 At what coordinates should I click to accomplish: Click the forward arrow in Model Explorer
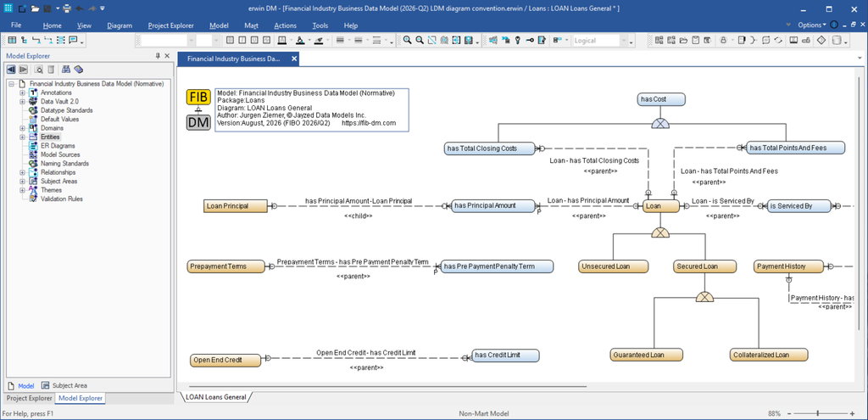[23, 70]
